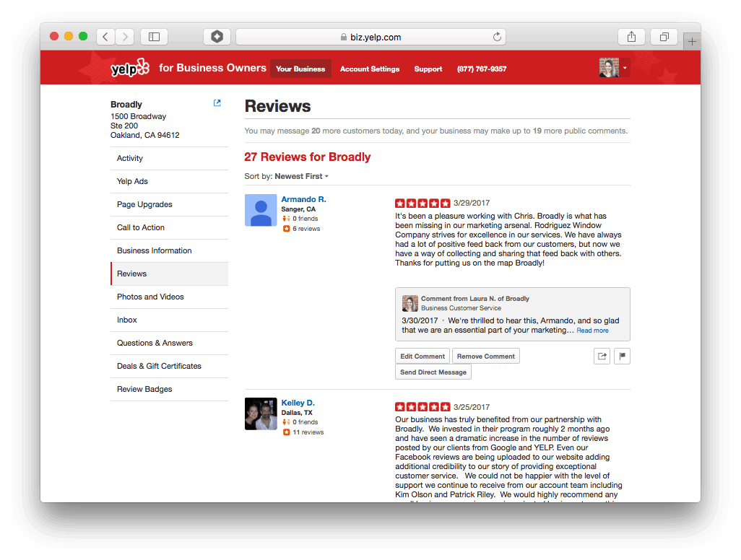This screenshot has height=560, width=741.
Task: Click Kelley D.'s profile photo
Action: coord(261,414)
